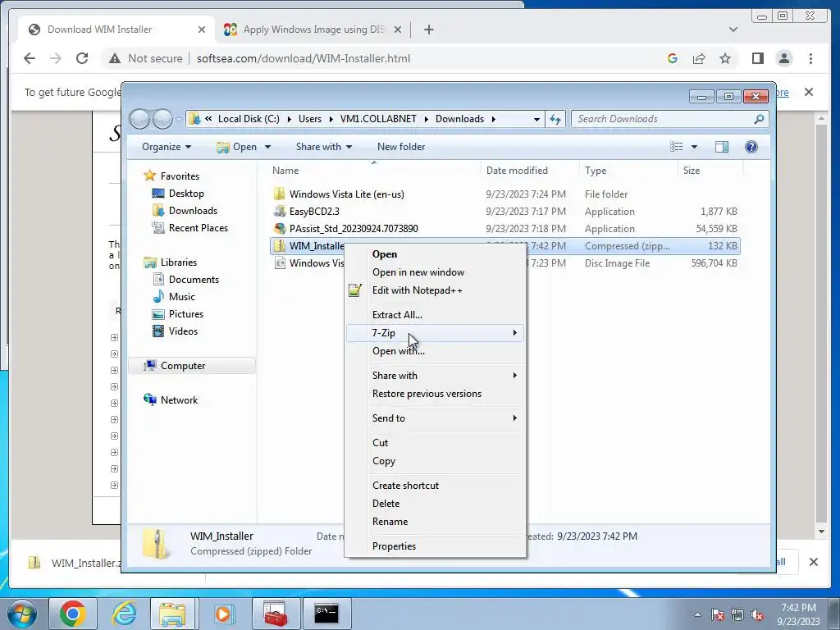Reload the page in Chrome
This screenshot has width=840, height=630.
coord(82,58)
